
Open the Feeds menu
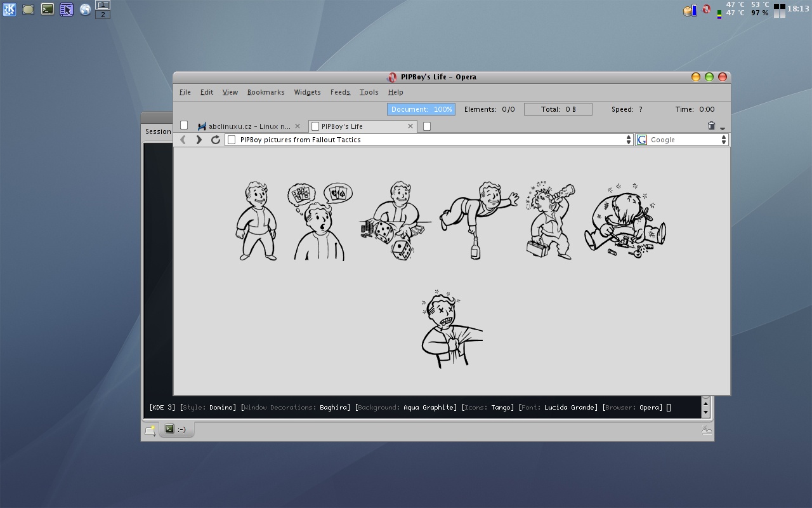pyautogui.click(x=340, y=92)
